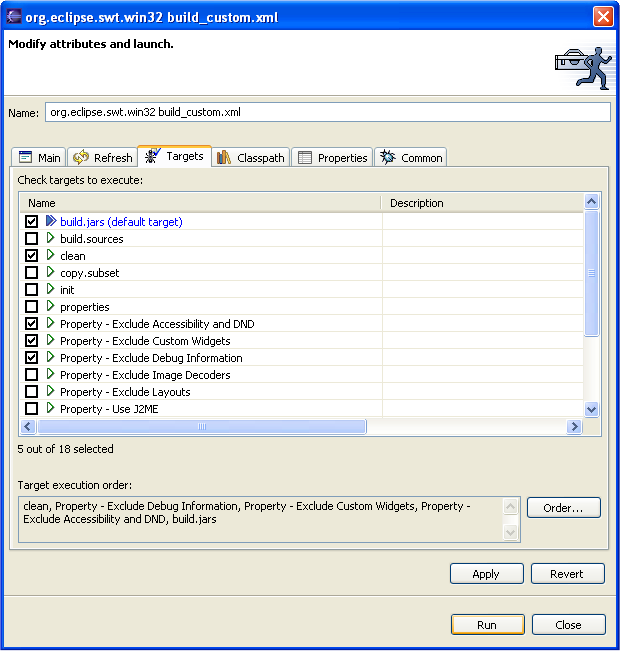Select the 'copy.subset' row text
620x651 pixels.
[90, 273]
